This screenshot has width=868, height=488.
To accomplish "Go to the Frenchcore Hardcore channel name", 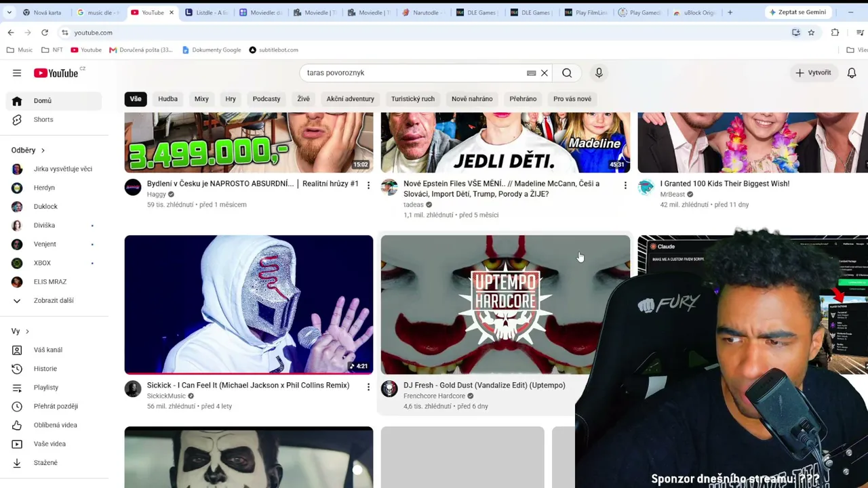I will (434, 396).
